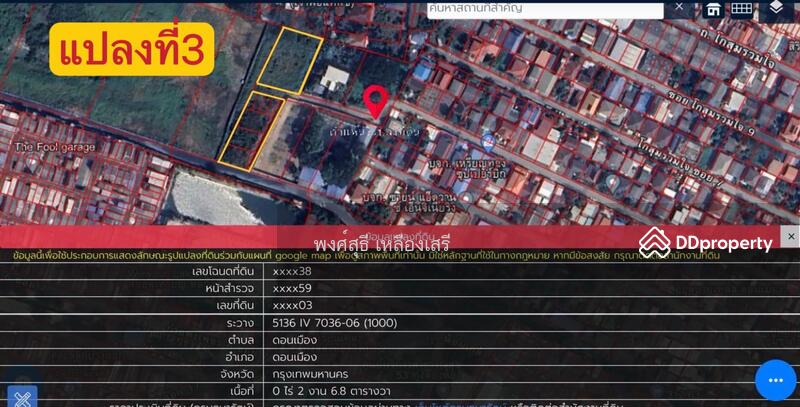
Task: Open the map layers stack icon
Action: point(777,9)
